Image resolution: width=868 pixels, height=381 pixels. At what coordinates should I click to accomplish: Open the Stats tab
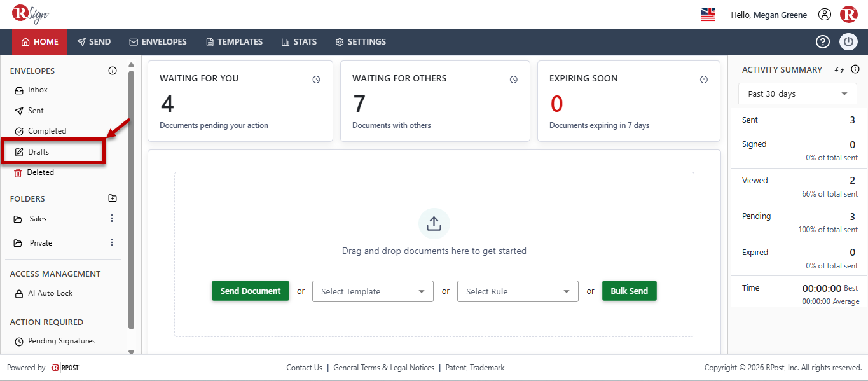pos(300,42)
